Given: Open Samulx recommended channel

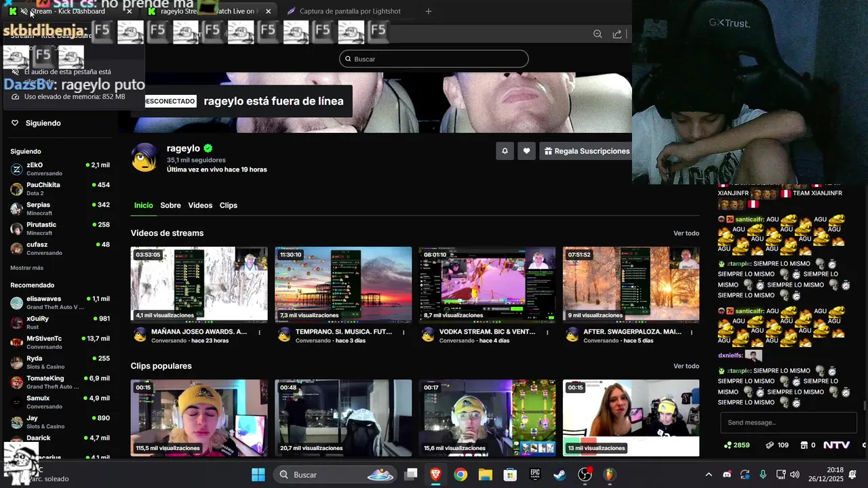Looking at the screenshot, I should click(x=60, y=402).
